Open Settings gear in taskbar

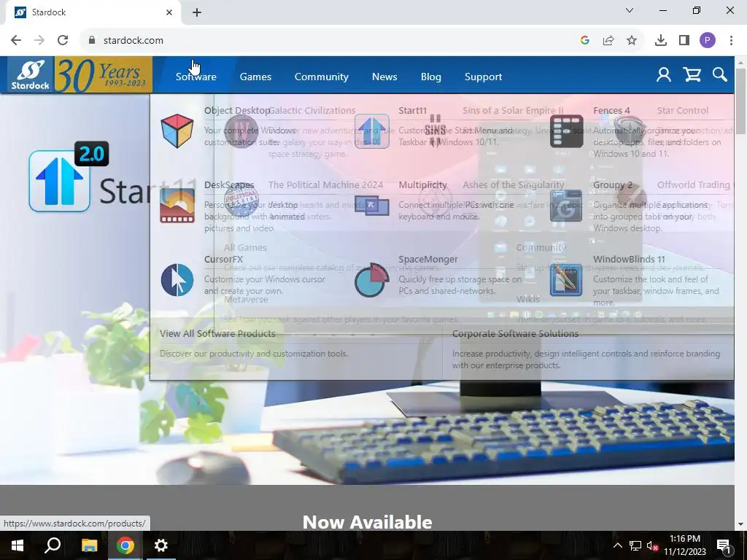click(x=161, y=545)
